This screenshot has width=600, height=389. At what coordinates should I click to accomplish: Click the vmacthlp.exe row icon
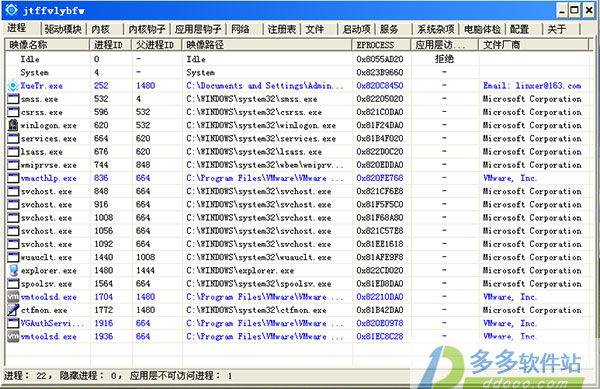[x=13, y=178]
